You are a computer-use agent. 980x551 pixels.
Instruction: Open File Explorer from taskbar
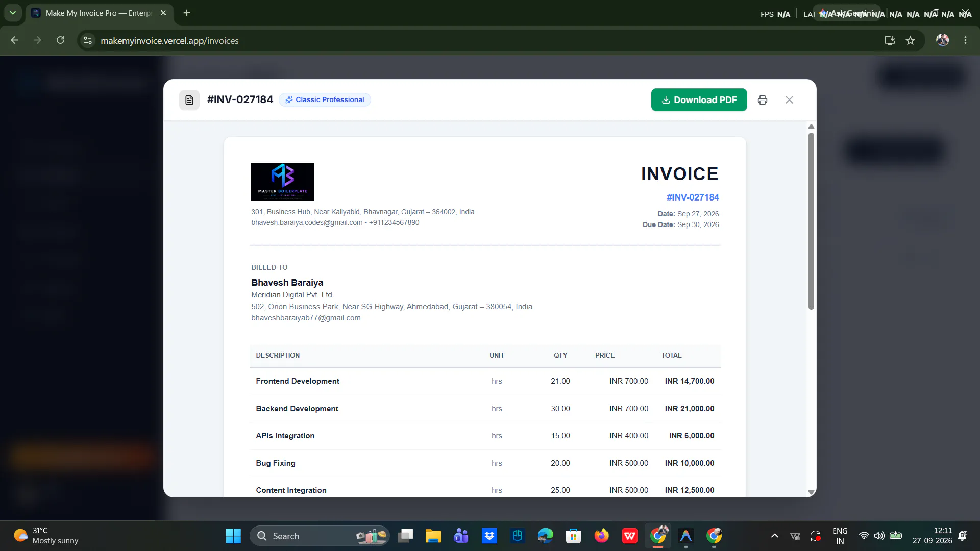[433, 536]
